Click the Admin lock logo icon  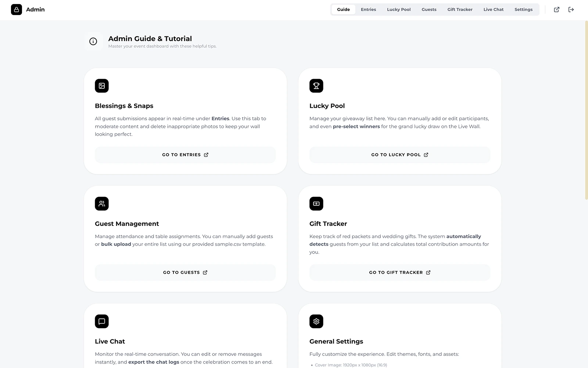click(x=17, y=10)
